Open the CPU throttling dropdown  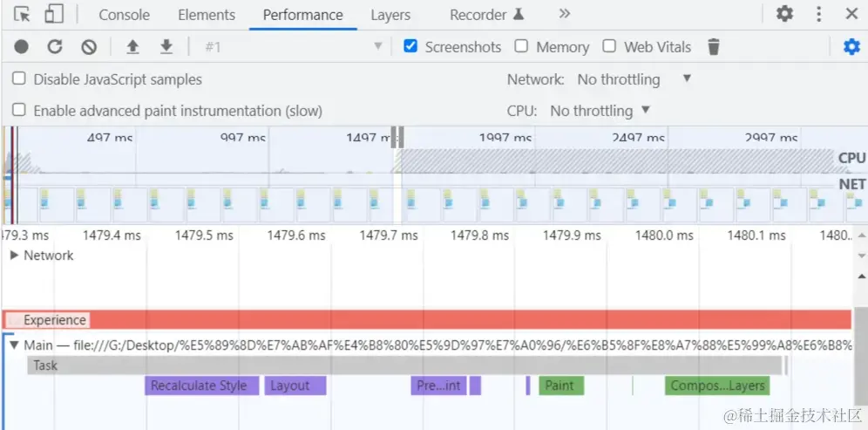click(600, 111)
